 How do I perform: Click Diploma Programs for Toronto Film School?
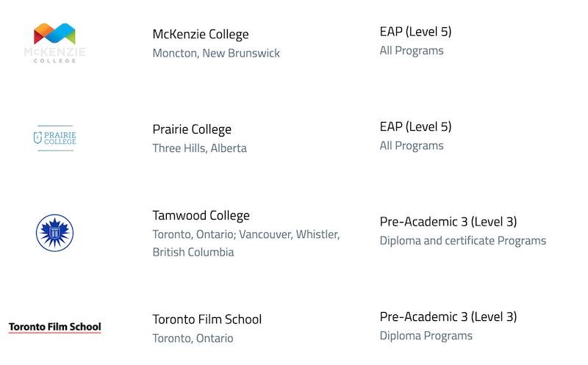pos(426,336)
